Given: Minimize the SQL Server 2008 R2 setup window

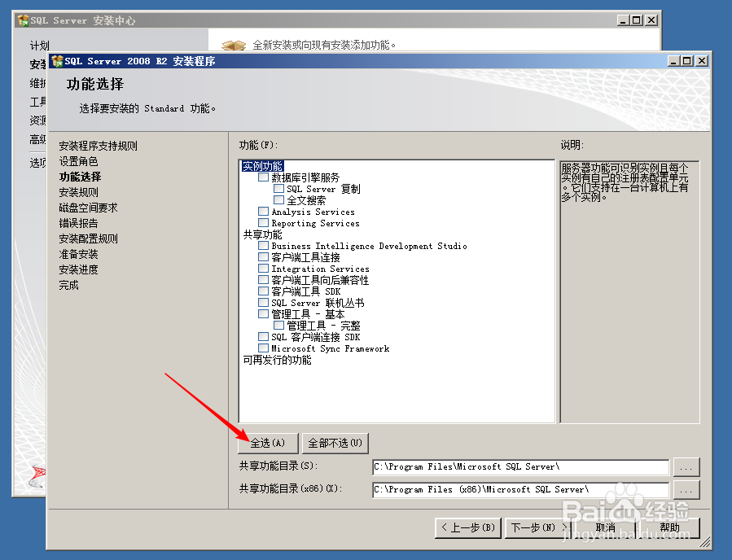Looking at the screenshot, I should pos(673,61).
